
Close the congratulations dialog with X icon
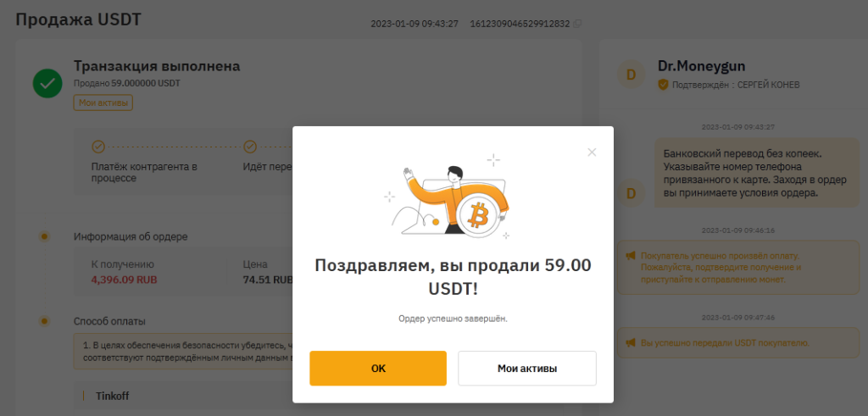click(592, 153)
